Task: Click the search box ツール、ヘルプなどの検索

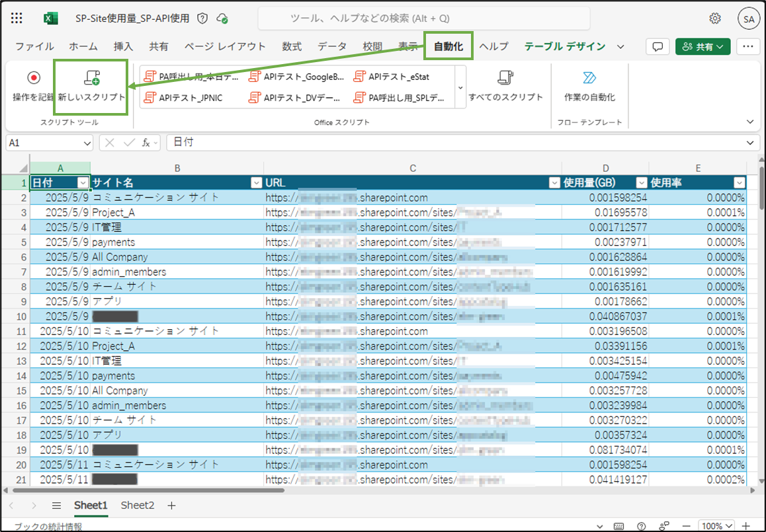Action: [423, 19]
